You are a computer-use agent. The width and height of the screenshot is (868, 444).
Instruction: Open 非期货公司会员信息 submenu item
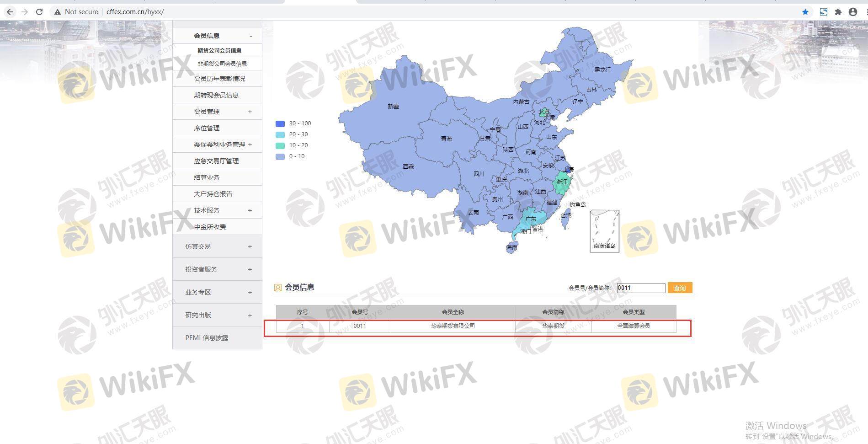[x=222, y=64]
